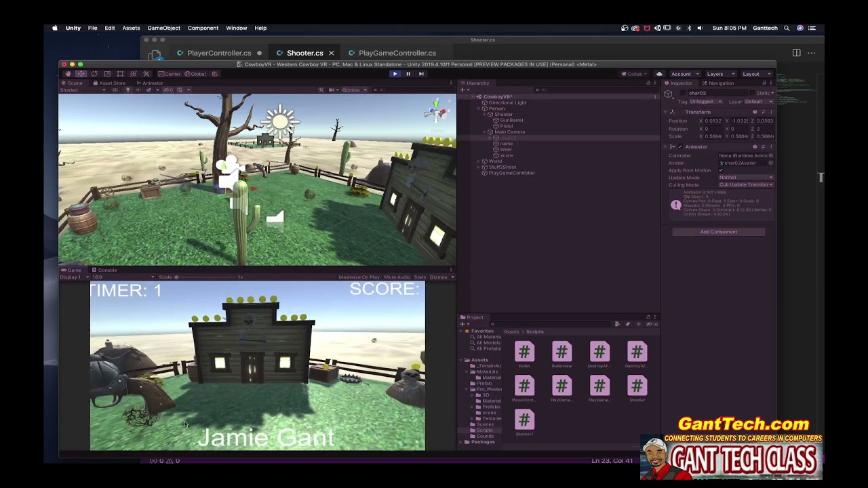Toggle scene audio speaker icon
Screen dimensions: 868x488
pos(138,90)
